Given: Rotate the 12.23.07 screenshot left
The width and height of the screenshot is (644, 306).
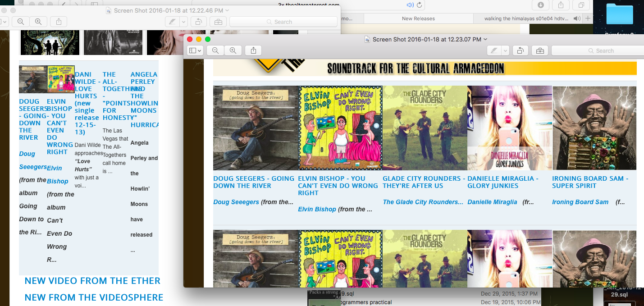Looking at the screenshot, I should click(x=520, y=50).
